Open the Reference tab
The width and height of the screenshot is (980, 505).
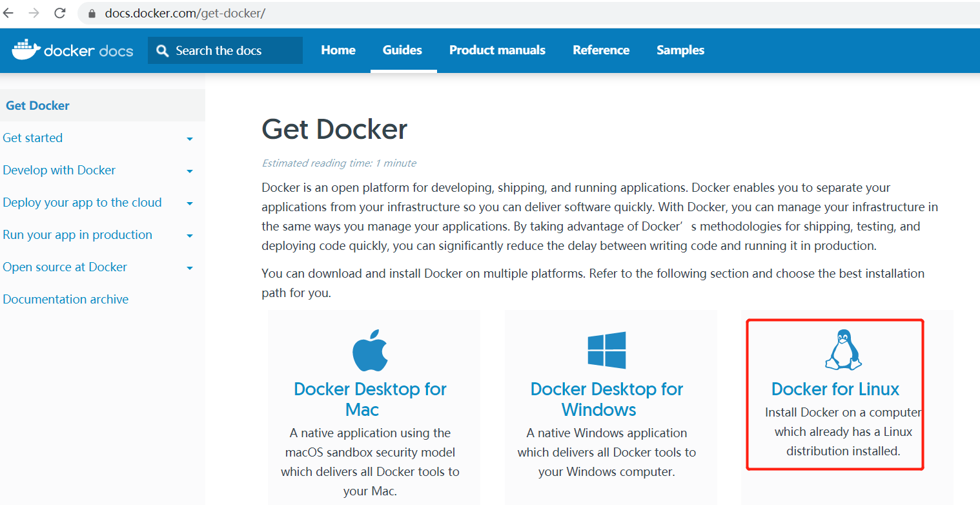tap(601, 50)
